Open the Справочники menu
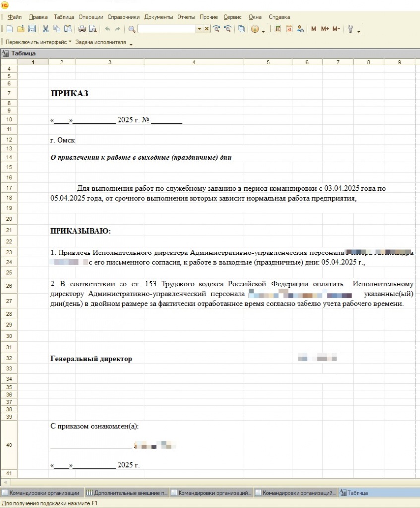This screenshot has width=420, height=508. tap(123, 17)
